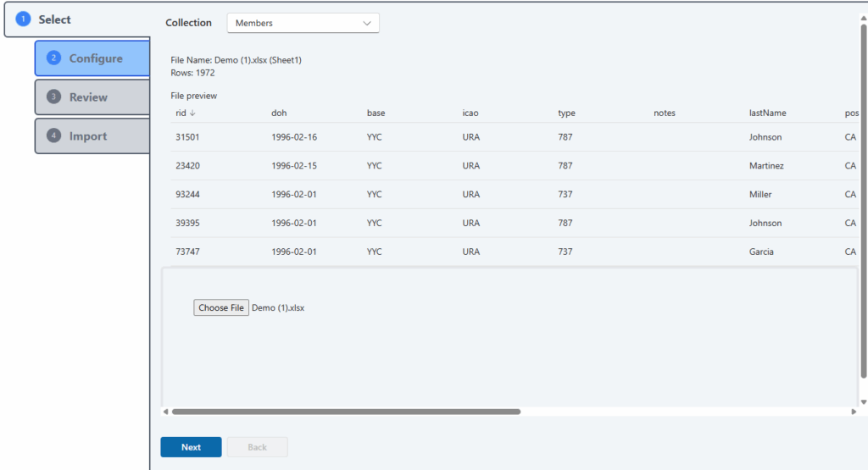Click the horizontal scrollbar thumb
This screenshot has height=470, width=868.
(346, 412)
